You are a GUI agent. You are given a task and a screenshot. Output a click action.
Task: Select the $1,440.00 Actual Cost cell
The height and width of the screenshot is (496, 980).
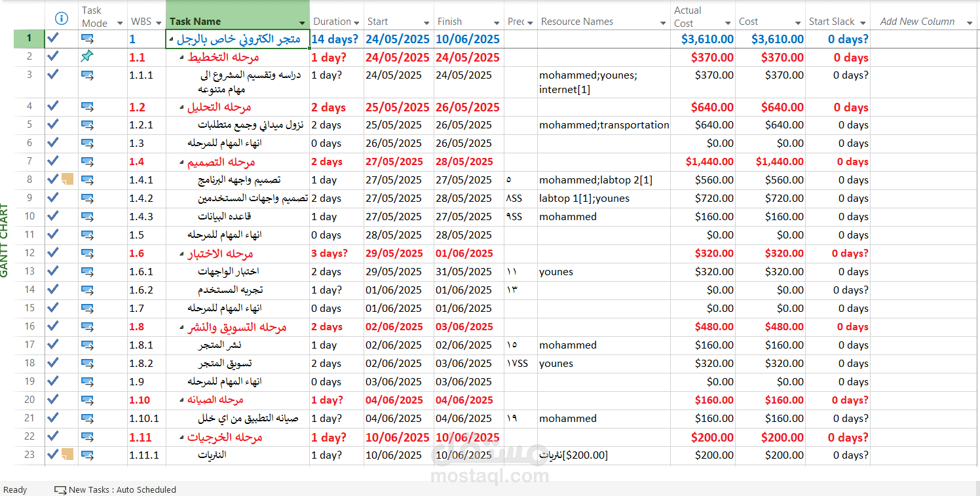[x=704, y=161]
